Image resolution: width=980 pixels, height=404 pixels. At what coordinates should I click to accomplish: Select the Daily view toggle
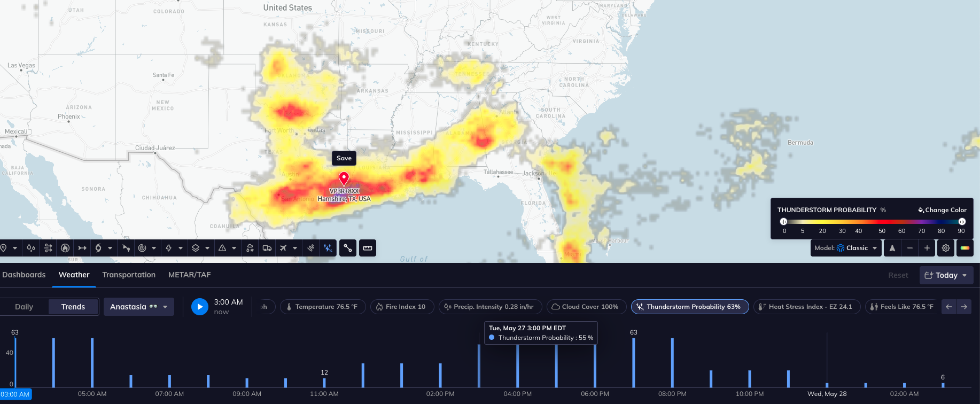tap(24, 307)
